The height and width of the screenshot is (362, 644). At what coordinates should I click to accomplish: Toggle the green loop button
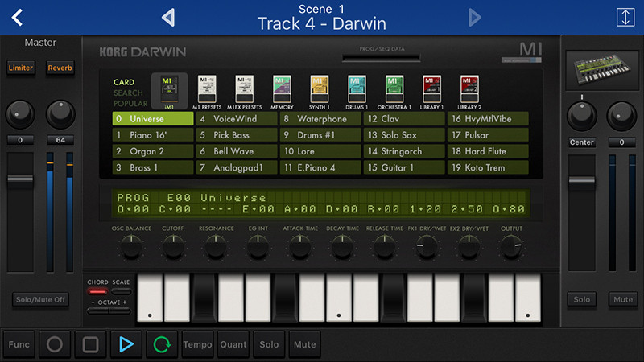tap(162, 344)
